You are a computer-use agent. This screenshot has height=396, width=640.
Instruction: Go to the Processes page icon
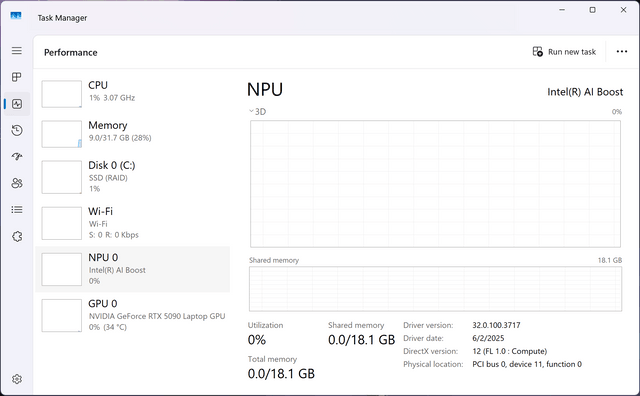[17, 77]
